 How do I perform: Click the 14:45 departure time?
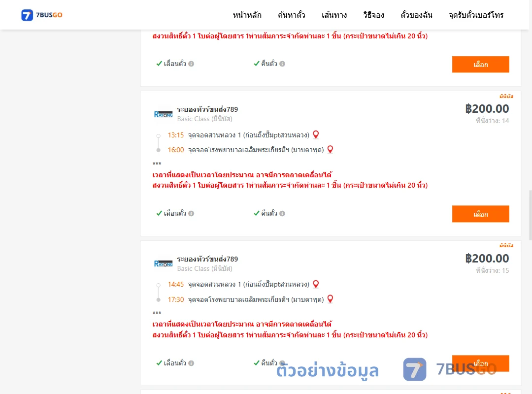coord(176,284)
